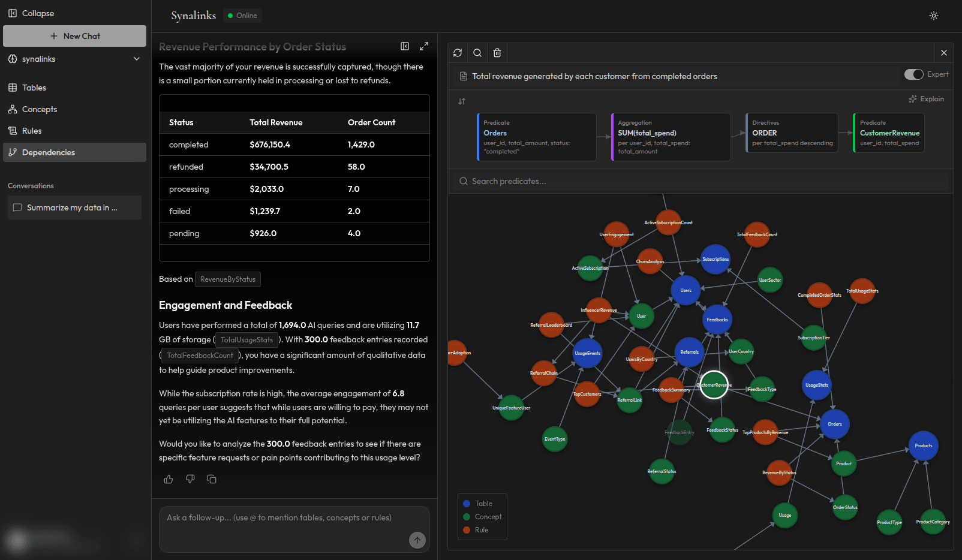Collapse the left navigation sidebar
Screen dimensions: 962x560
click(x=31, y=13)
